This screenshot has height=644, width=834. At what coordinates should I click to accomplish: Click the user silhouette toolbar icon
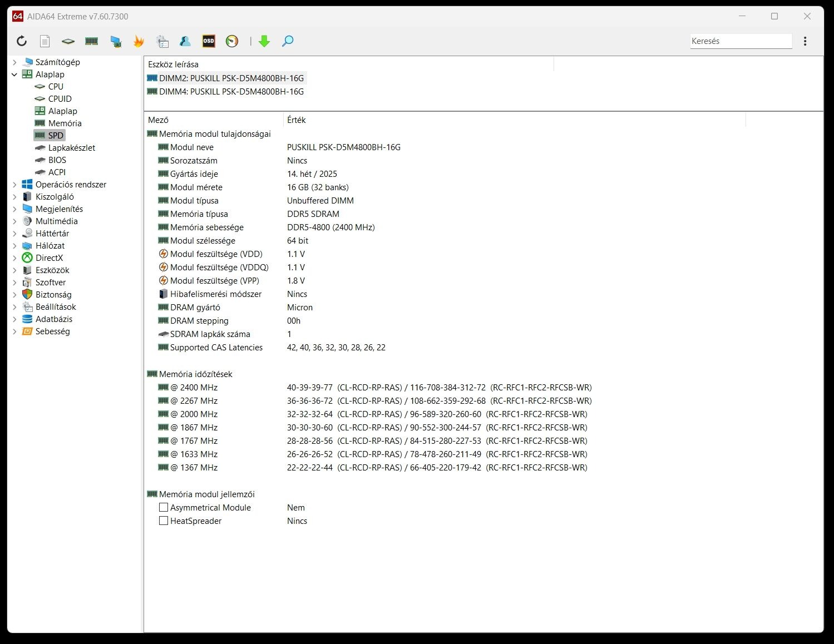tap(185, 41)
